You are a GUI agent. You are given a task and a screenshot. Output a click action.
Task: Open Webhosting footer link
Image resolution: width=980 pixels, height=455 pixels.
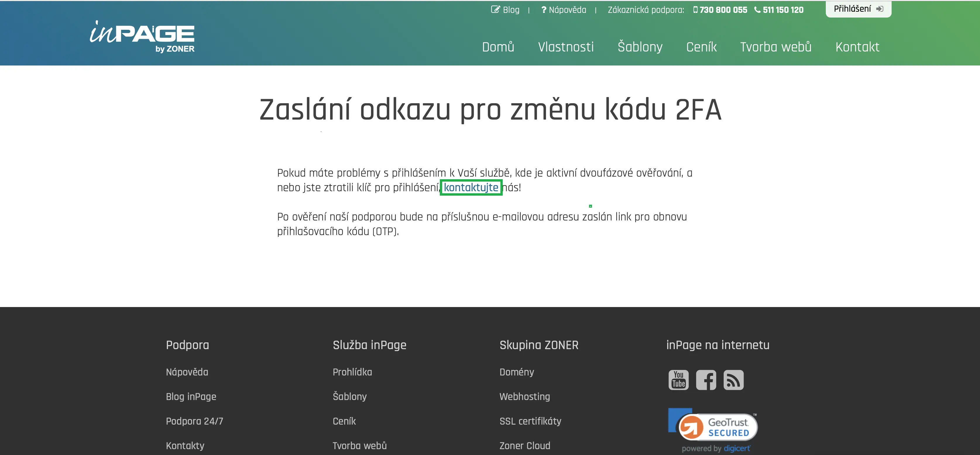point(525,397)
